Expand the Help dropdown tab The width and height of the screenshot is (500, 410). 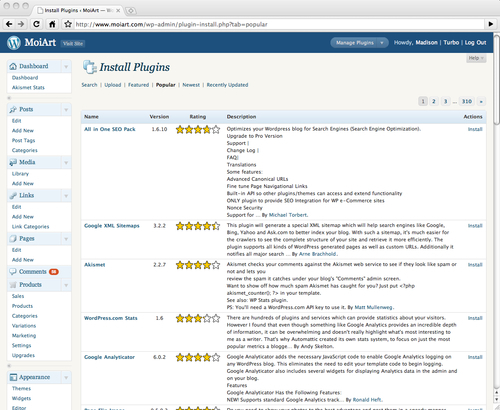click(476, 58)
